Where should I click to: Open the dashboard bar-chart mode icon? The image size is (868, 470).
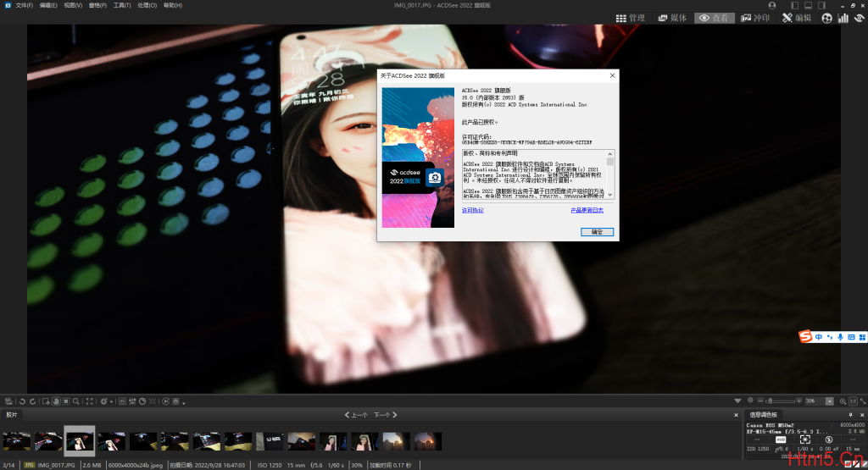pyautogui.click(x=843, y=19)
